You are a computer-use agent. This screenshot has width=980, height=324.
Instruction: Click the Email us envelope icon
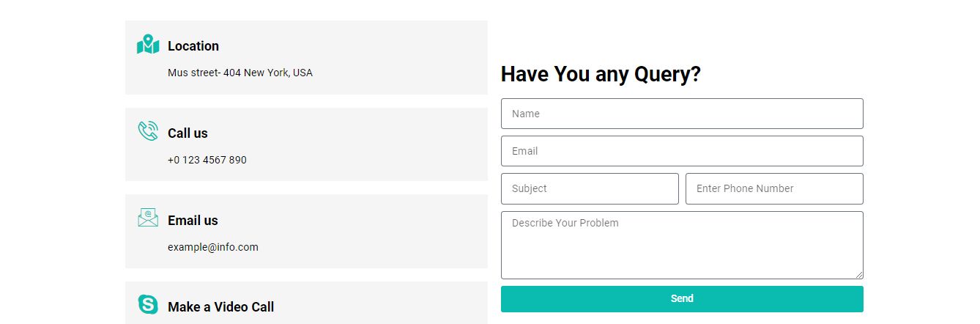148,218
